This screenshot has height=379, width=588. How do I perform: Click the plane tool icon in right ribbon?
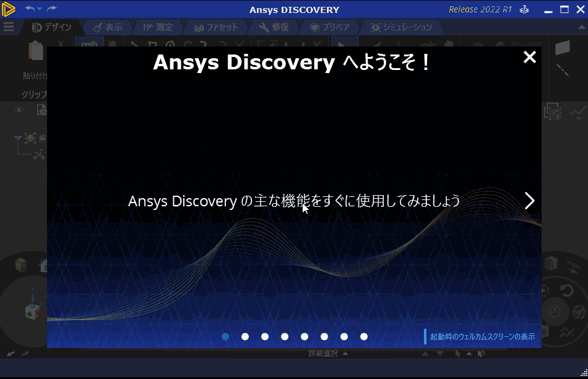click(563, 48)
